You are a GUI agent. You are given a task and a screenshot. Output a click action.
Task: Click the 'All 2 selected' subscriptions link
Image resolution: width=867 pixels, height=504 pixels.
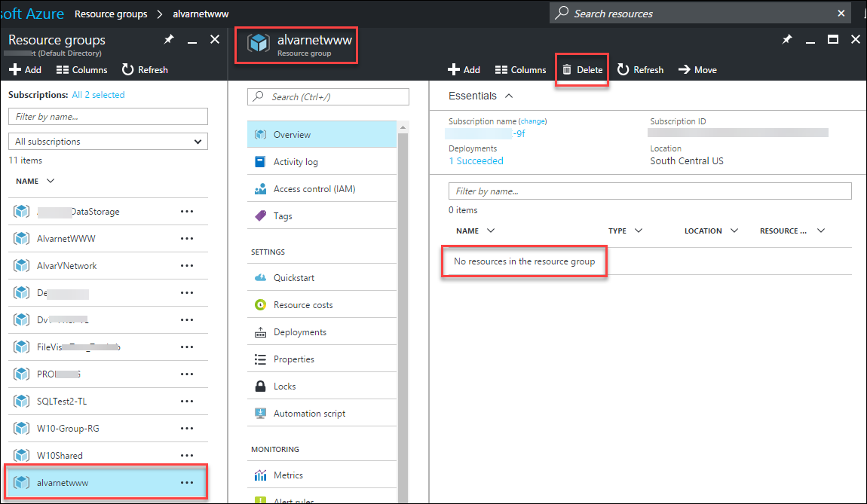[99, 94]
